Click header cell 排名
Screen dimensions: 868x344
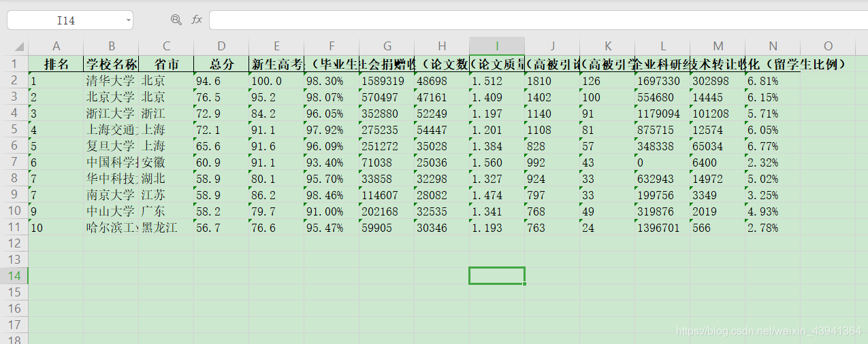pos(56,64)
